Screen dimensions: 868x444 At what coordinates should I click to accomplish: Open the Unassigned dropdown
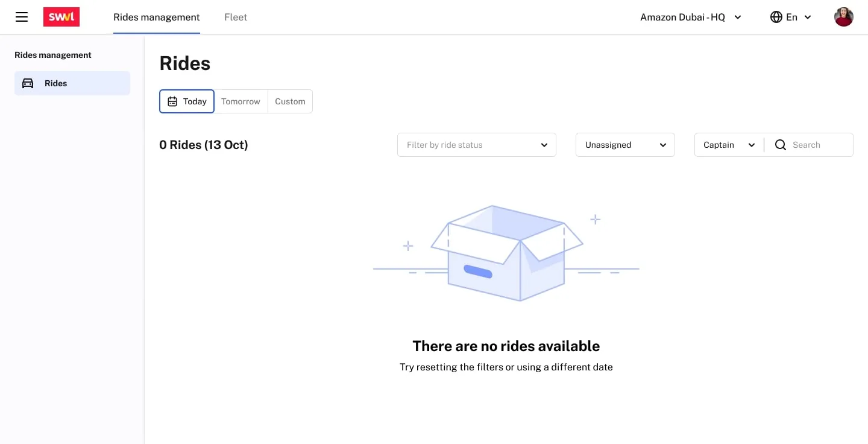click(x=625, y=145)
